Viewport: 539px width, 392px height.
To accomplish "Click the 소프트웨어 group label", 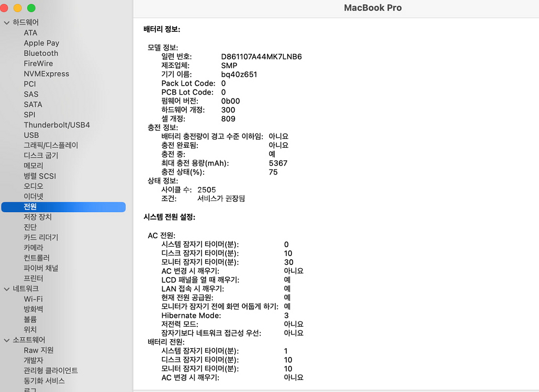I will point(29,340).
